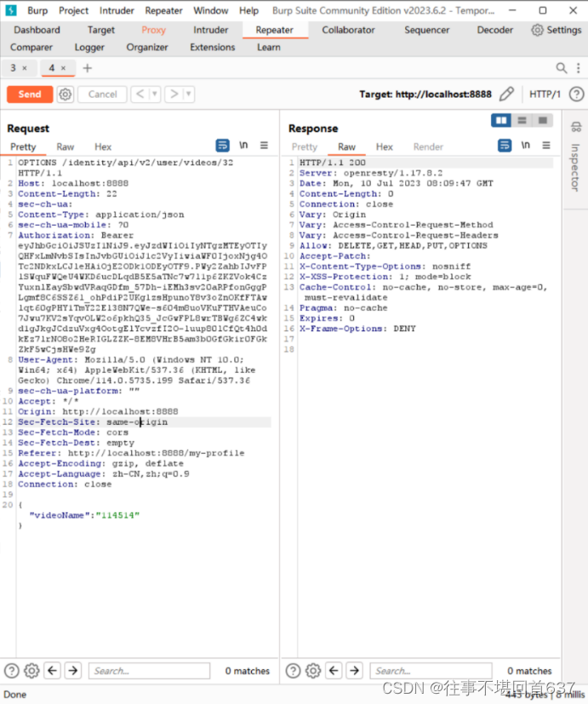588x704 pixels.
Task: Open request search help icon
Action: tap(12, 671)
